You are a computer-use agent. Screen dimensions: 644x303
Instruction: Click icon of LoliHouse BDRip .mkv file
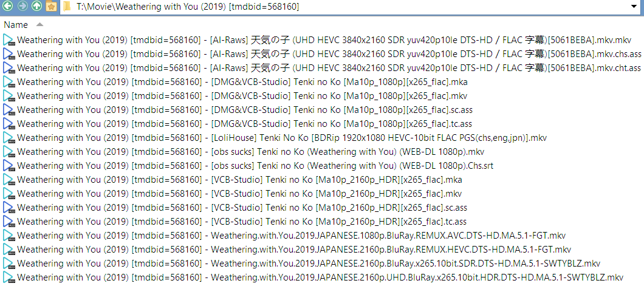(9, 138)
